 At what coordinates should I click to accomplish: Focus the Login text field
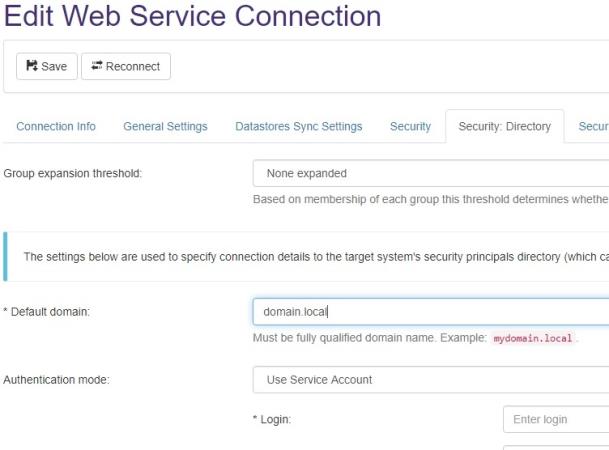tap(556, 419)
